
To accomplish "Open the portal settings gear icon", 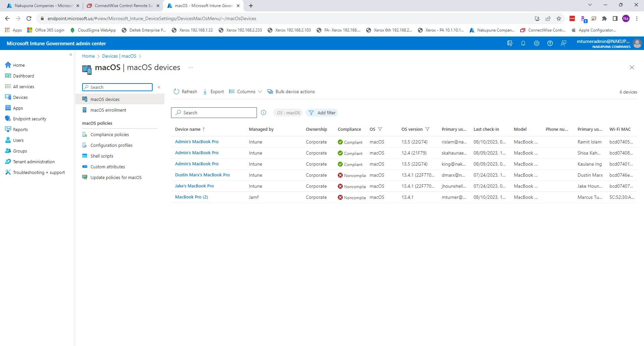I will [536, 43].
